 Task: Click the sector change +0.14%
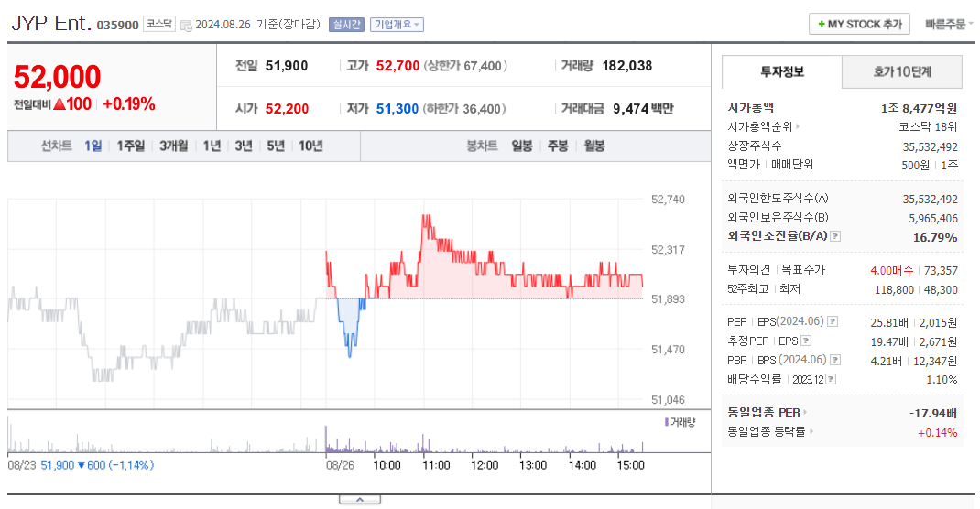(x=938, y=432)
